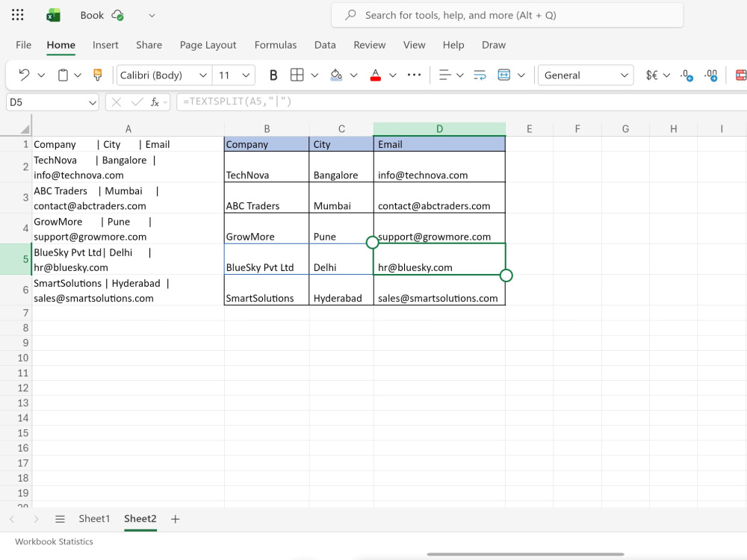
Task: Select the Format Painter brush
Action: 98,75
